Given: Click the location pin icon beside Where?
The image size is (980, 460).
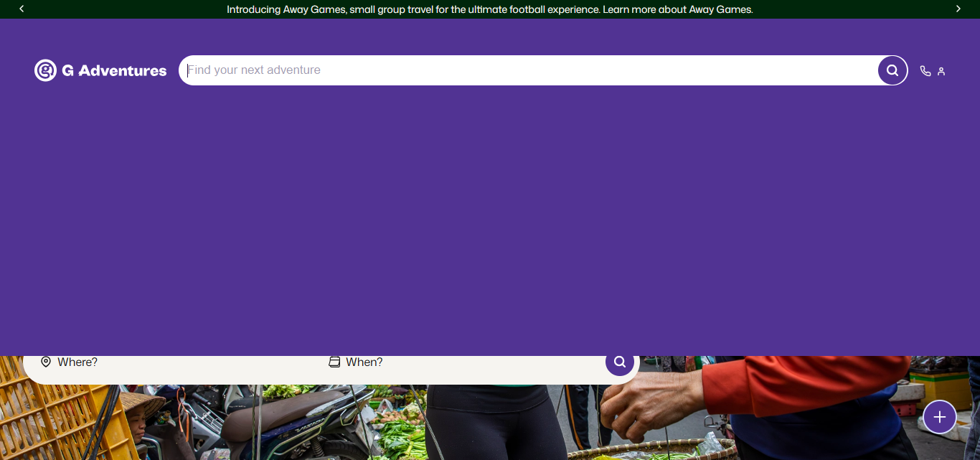Looking at the screenshot, I should 46,362.
